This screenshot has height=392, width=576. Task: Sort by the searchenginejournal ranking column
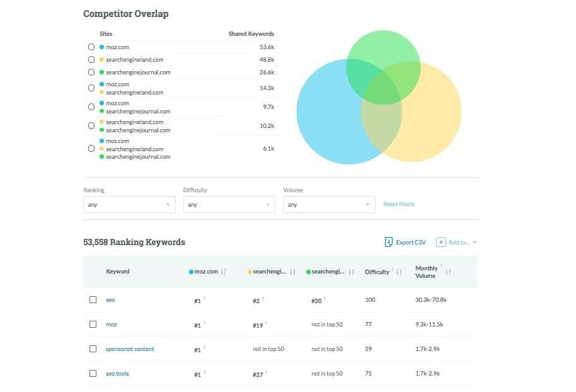point(351,272)
